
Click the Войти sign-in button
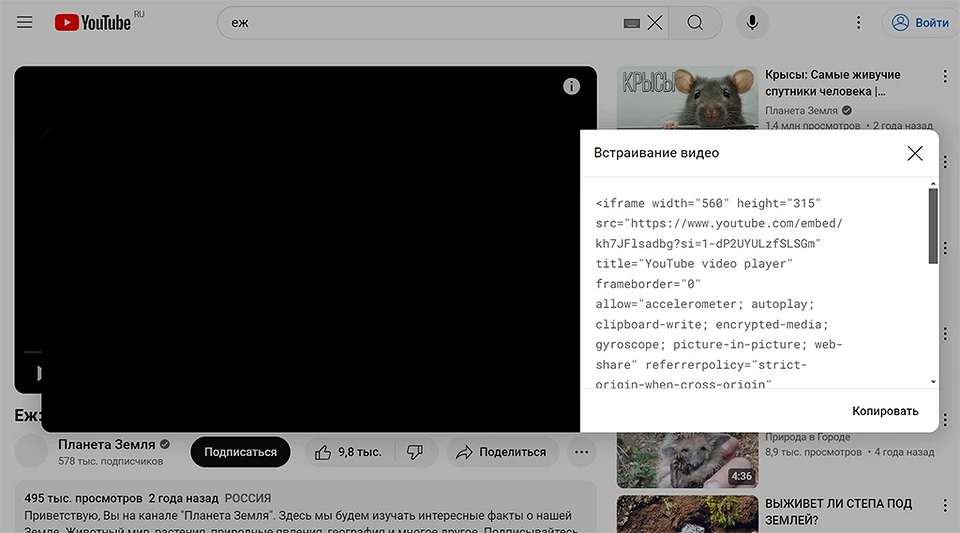(920, 23)
